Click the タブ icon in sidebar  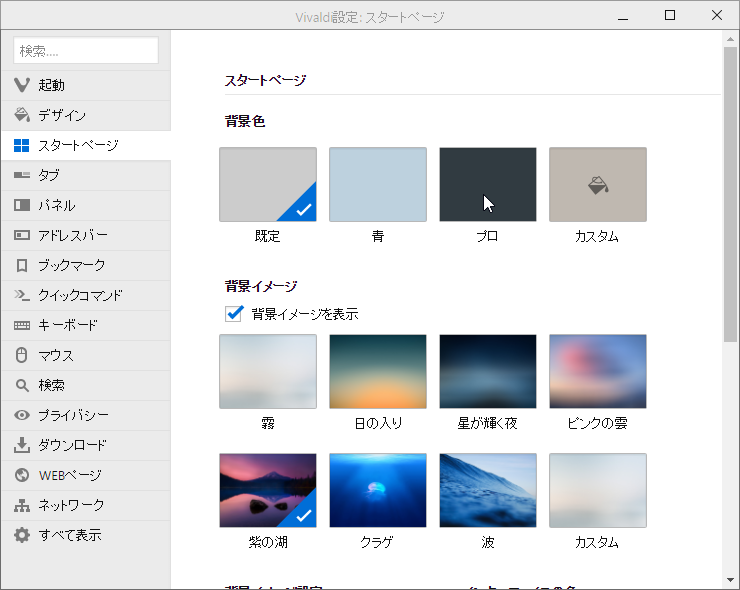[22, 175]
